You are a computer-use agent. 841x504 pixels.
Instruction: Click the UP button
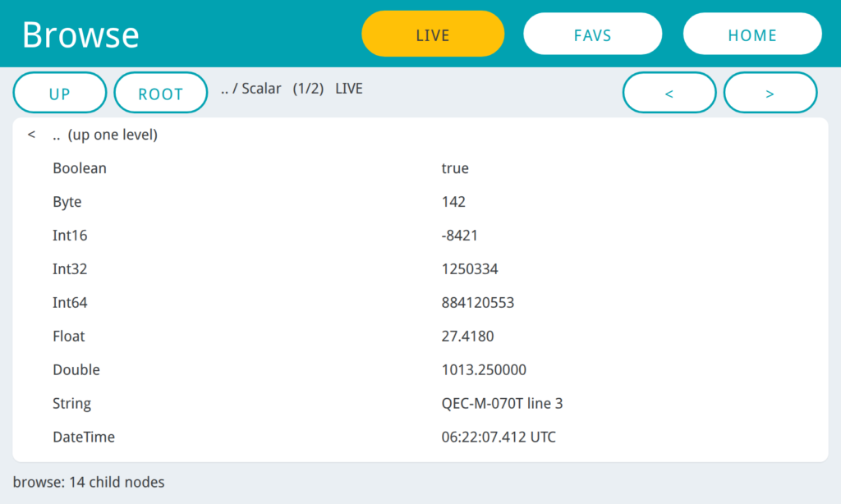(59, 93)
